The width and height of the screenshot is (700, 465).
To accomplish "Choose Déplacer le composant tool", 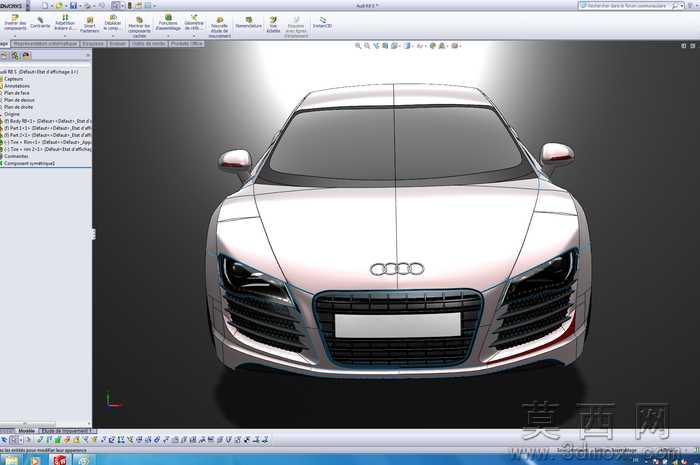I will click(112, 22).
